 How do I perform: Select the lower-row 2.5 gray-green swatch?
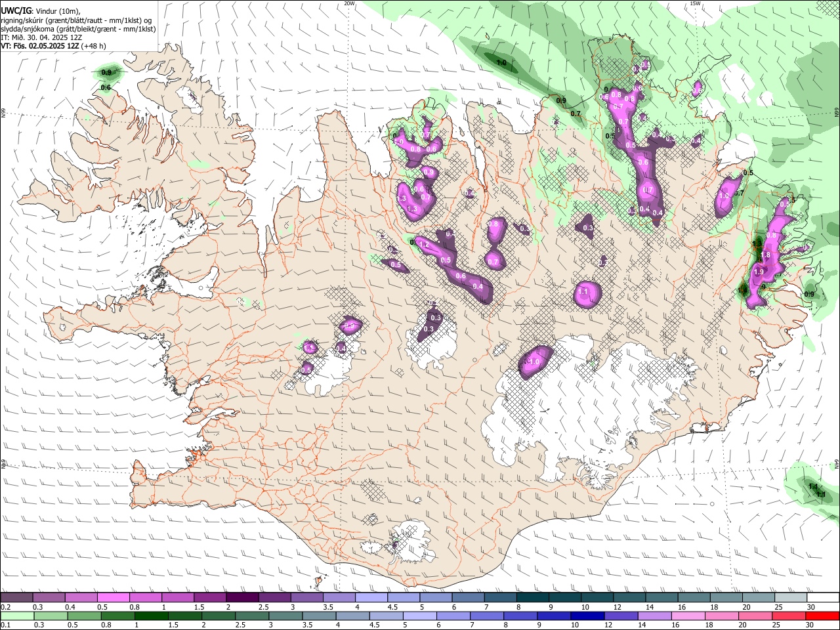(x=252, y=616)
